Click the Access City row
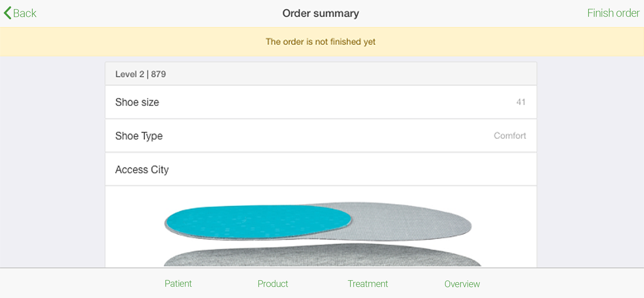This screenshot has height=298, width=644. (x=321, y=169)
